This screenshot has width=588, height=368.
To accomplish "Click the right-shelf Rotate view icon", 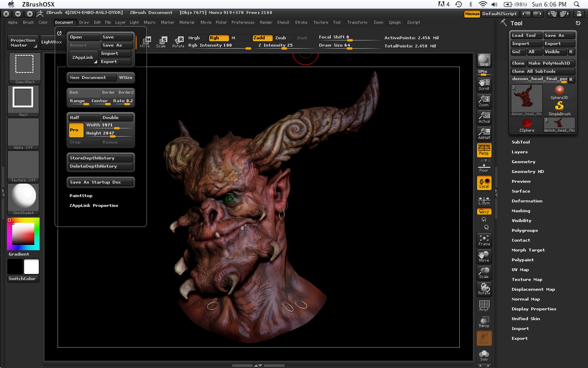I will pyautogui.click(x=484, y=289).
